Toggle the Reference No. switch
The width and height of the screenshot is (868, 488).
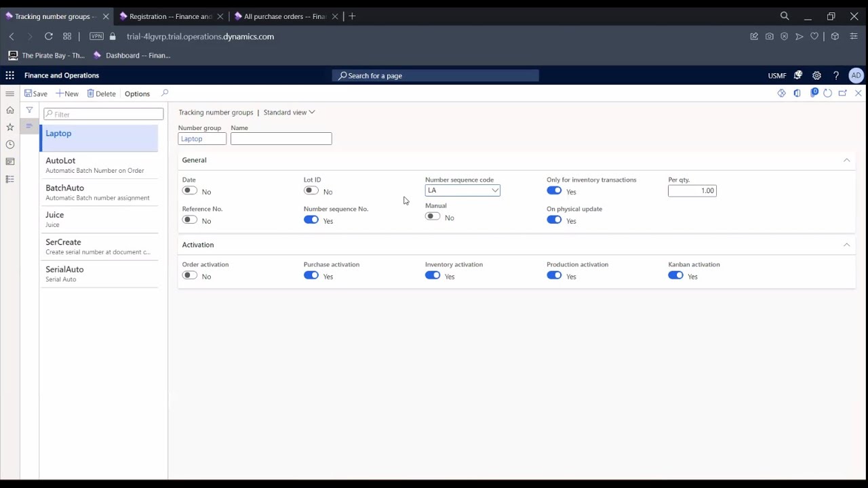[x=190, y=220]
